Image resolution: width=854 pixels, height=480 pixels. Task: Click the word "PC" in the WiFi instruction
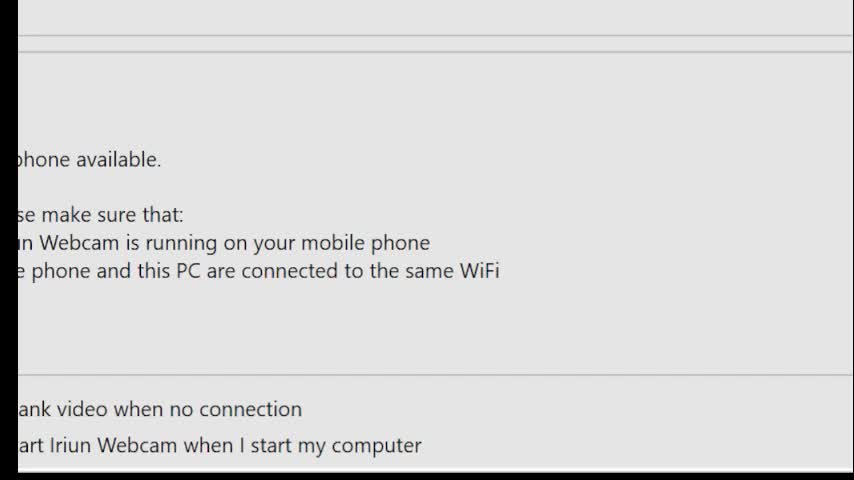click(x=188, y=271)
